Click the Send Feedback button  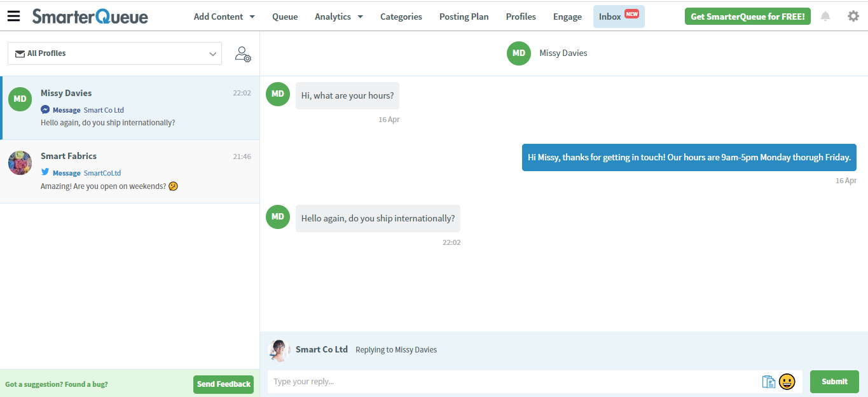click(223, 384)
